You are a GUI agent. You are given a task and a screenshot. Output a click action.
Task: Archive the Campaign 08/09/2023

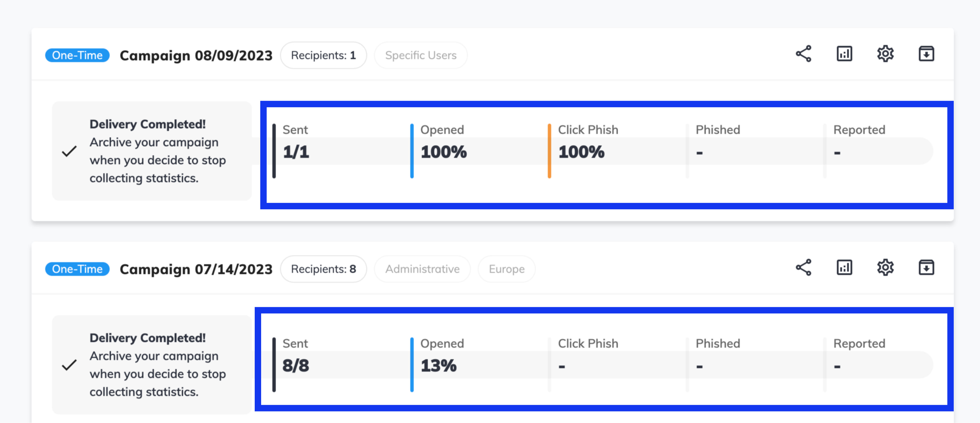click(x=926, y=54)
